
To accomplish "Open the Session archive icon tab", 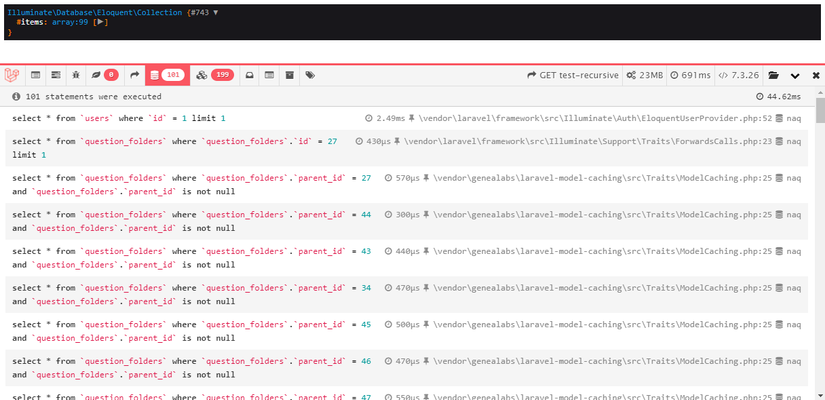I will 289,75.
